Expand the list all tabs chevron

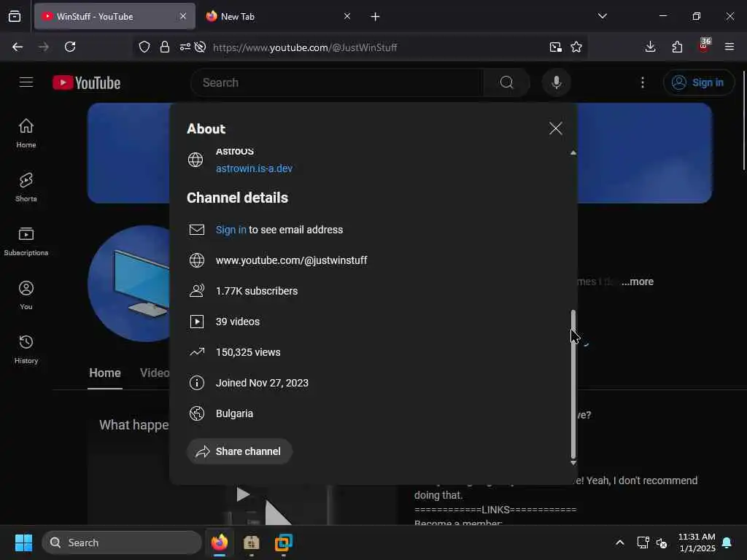tap(603, 16)
